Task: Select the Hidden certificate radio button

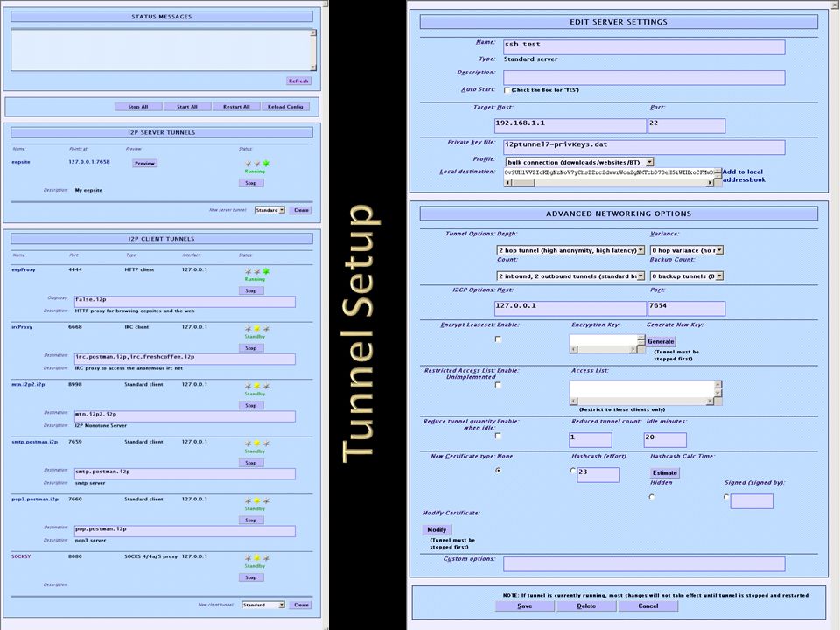Action: pos(651,497)
